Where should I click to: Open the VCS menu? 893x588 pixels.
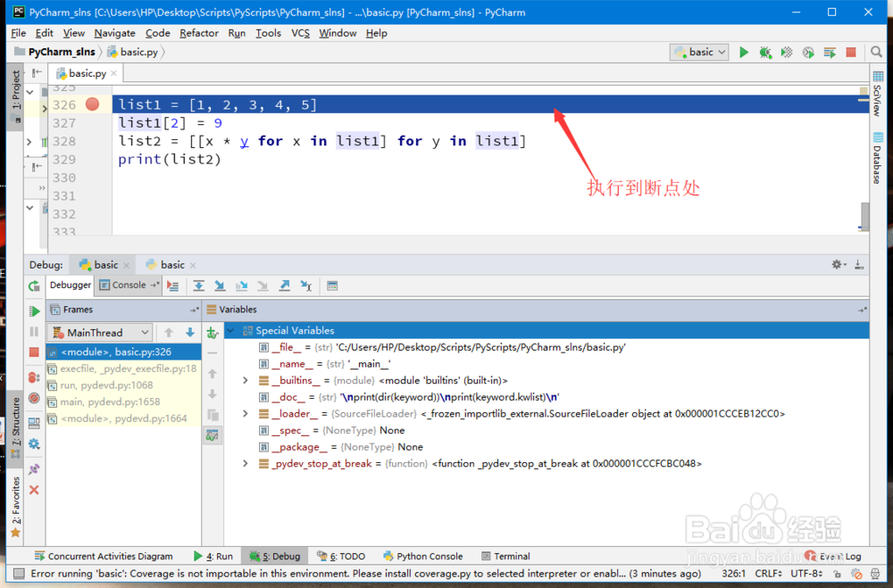click(x=300, y=33)
